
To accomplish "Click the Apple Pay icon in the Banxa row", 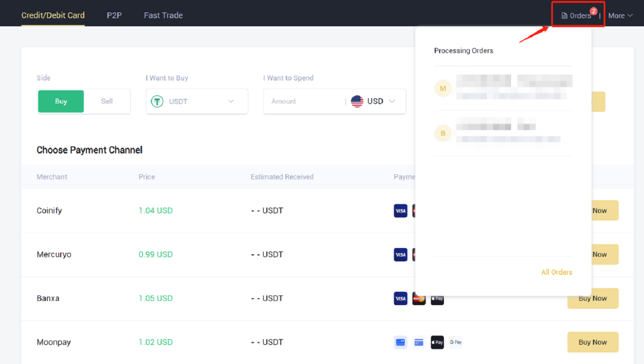I will tap(437, 298).
